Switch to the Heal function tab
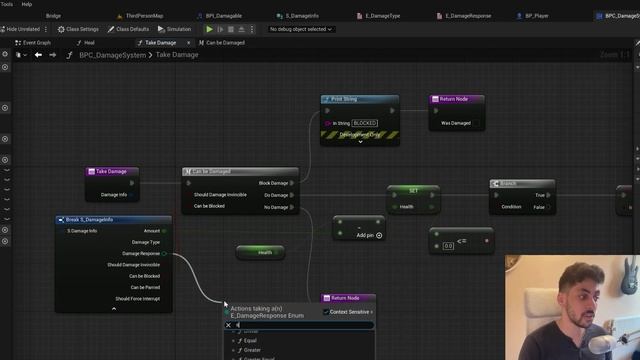This screenshot has height=360, width=640. point(86,42)
